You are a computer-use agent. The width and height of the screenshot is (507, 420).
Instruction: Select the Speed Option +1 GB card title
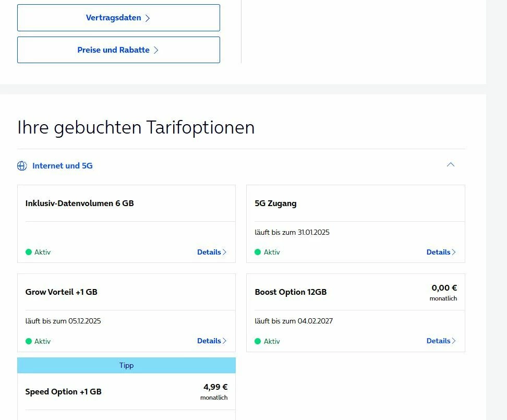(x=64, y=392)
